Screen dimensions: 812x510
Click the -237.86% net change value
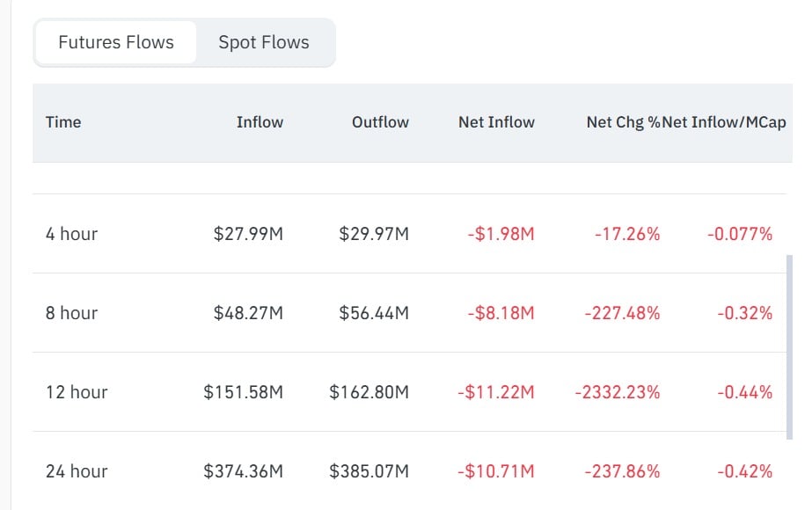click(x=623, y=471)
